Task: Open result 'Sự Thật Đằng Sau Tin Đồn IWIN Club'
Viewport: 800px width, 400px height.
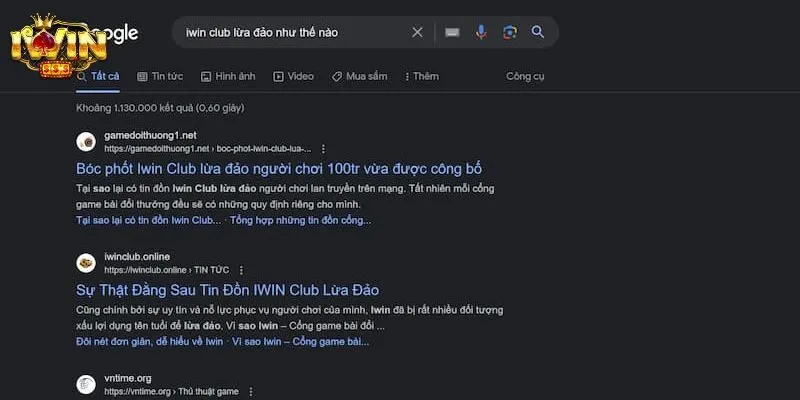Action: pyautogui.click(x=228, y=290)
